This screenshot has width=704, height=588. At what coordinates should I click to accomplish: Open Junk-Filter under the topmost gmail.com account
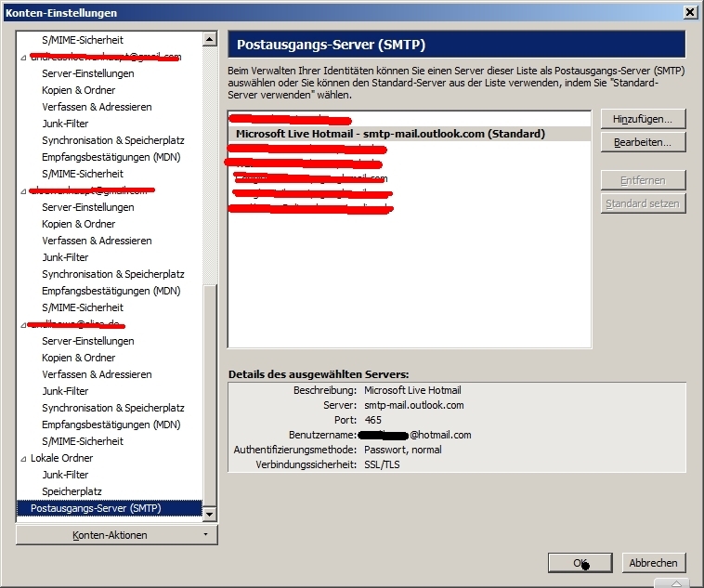point(65,124)
